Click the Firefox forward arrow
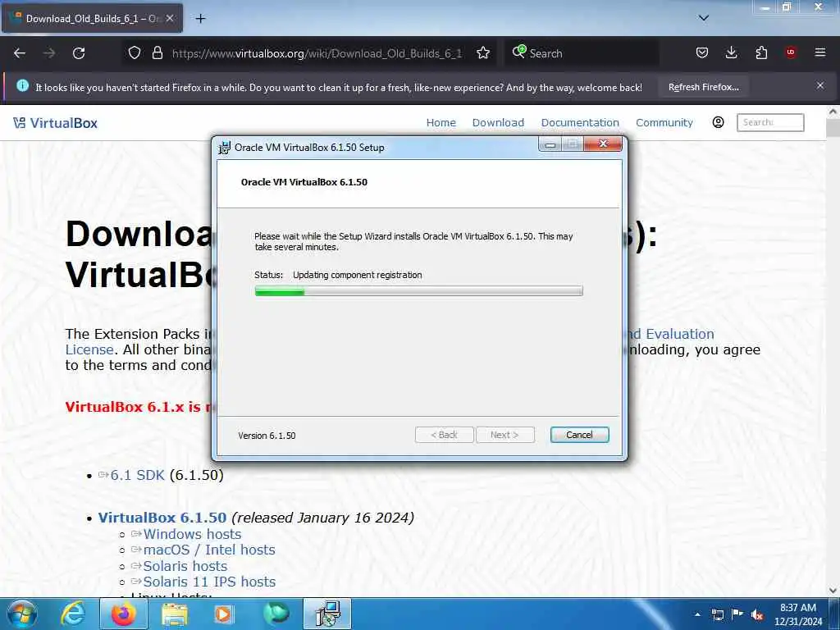 coord(49,53)
